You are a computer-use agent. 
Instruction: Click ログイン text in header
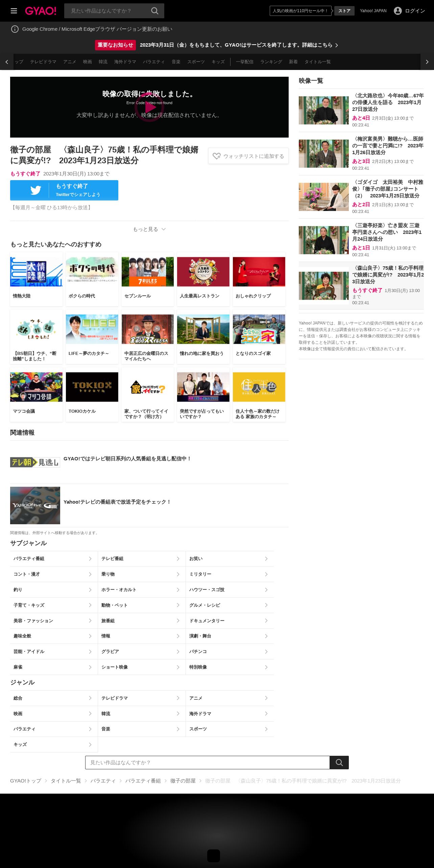pos(415,11)
